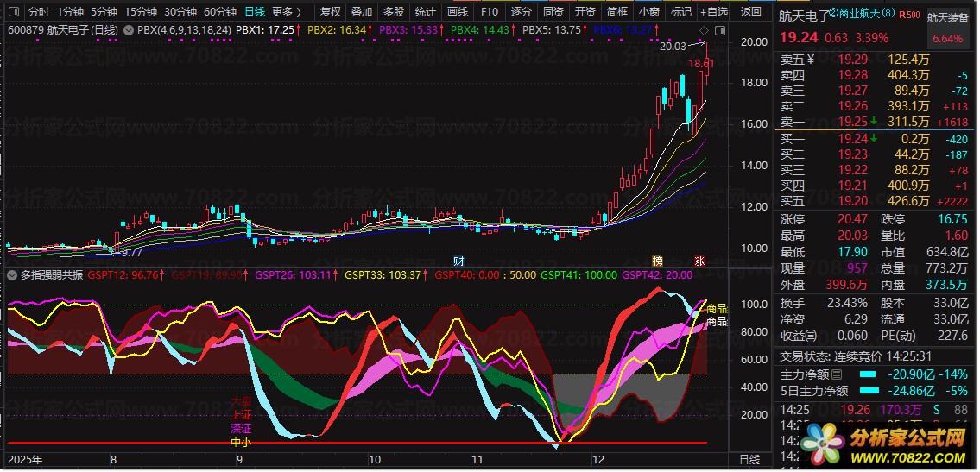Viewport: 980px width, 472px height.
Task: Click the 开资 toolbar button
Action: click(585, 11)
